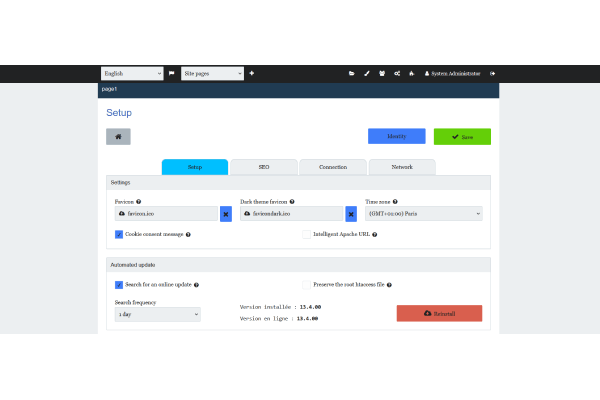Disable the Cookie consent message checkbox
Viewport: 600px width, 400px height.
(x=119, y=234)
